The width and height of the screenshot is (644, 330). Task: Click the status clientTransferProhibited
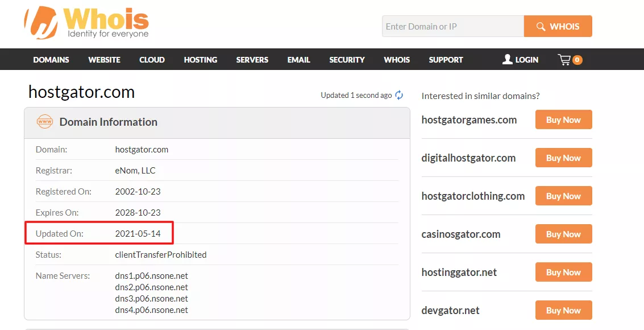161,255
